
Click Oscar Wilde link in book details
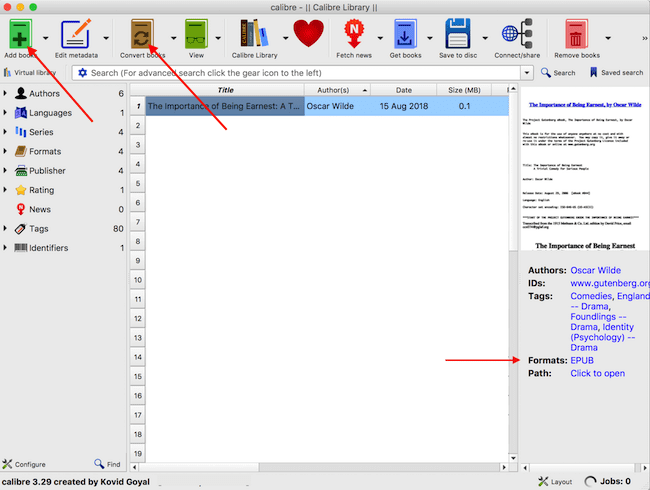[595, 270]
